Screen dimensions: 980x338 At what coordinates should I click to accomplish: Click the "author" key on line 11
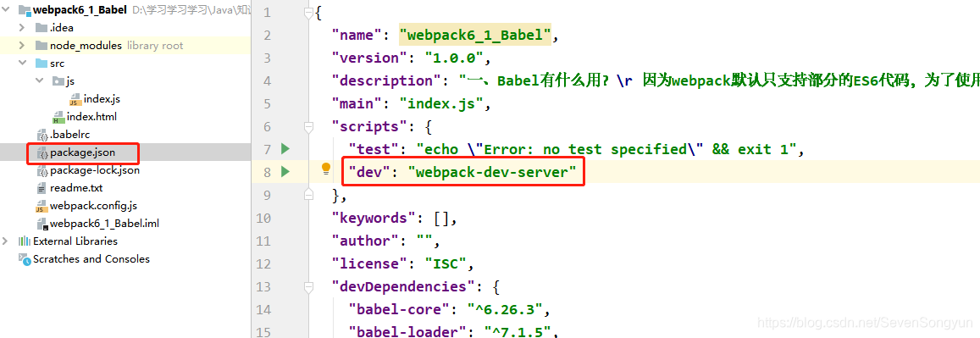[x=366, y=241]
